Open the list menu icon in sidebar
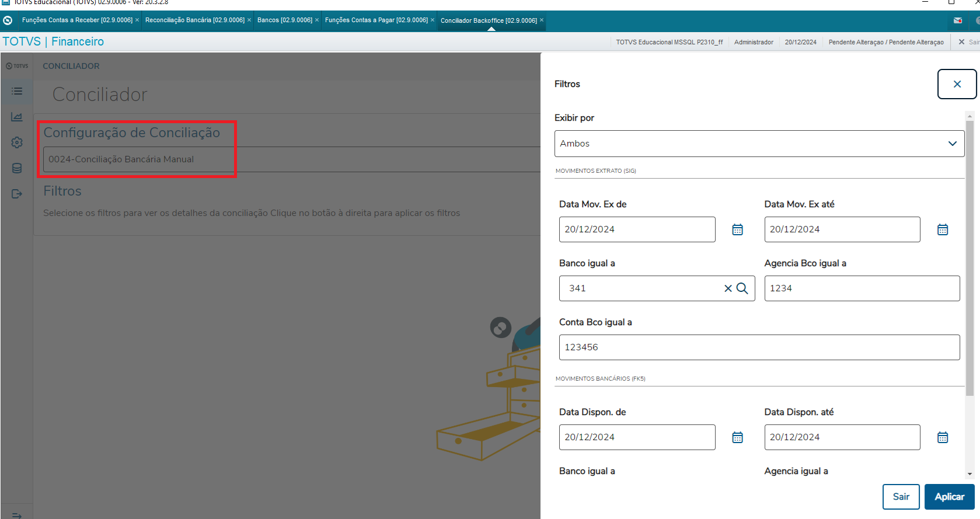Image resolution: width=980 pixels, height=519 pixels. point(17,91)
